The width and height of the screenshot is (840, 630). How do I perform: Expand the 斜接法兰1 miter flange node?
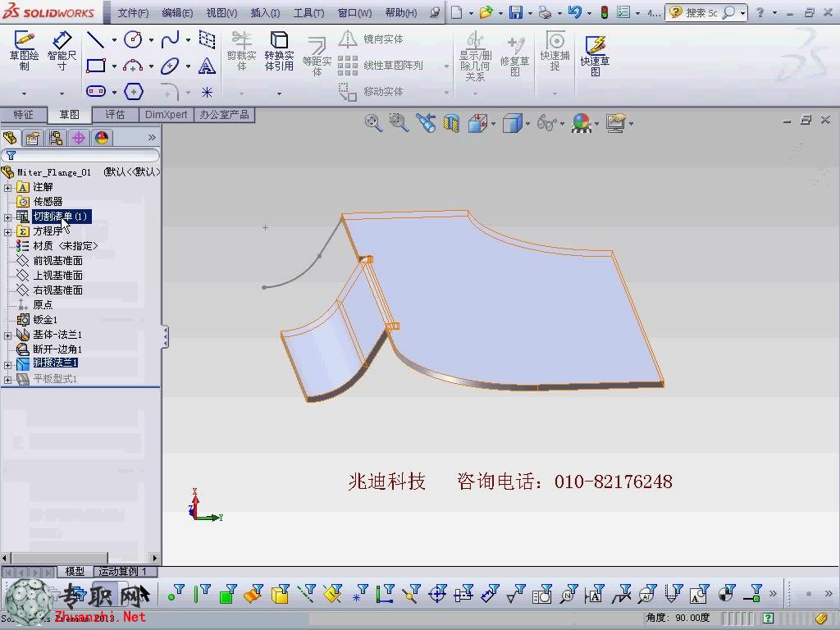pyautogui.click(x=7, y=365)
